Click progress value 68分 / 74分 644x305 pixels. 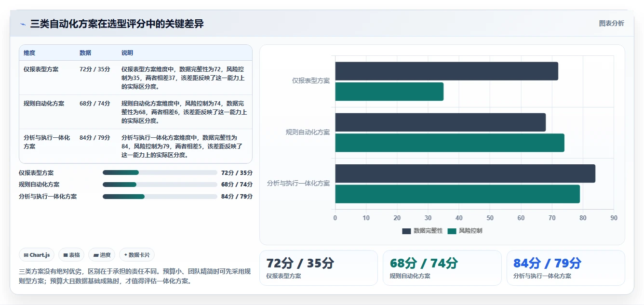[237, 185]
